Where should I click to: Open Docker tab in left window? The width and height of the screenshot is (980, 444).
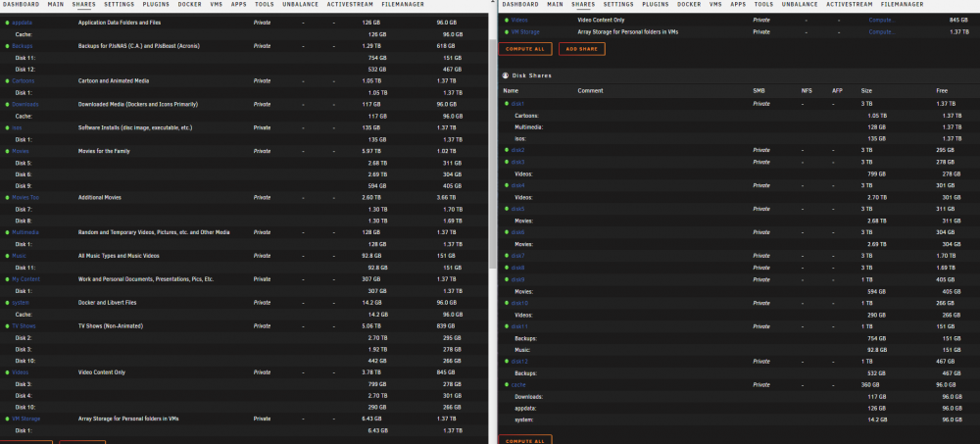click(189, 4)
